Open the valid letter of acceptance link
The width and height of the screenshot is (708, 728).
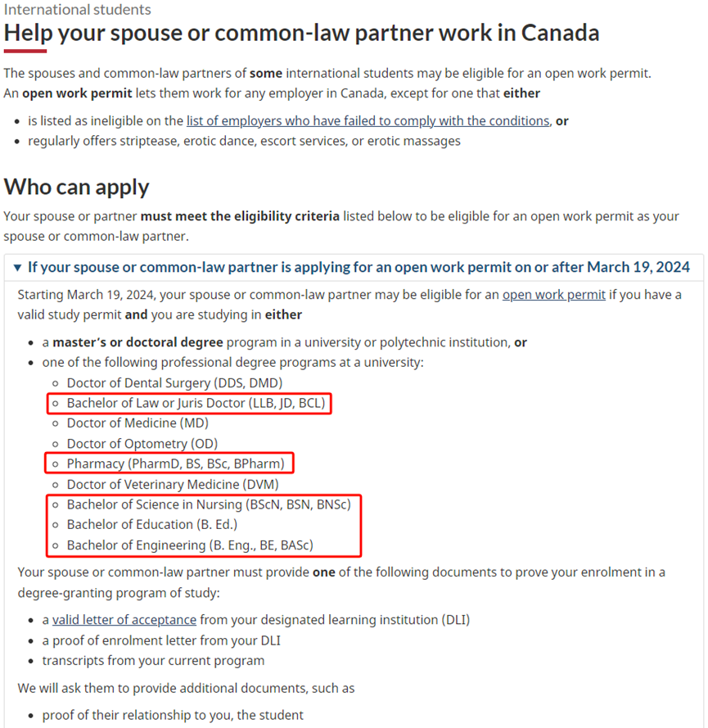click(x=124, y=620)
